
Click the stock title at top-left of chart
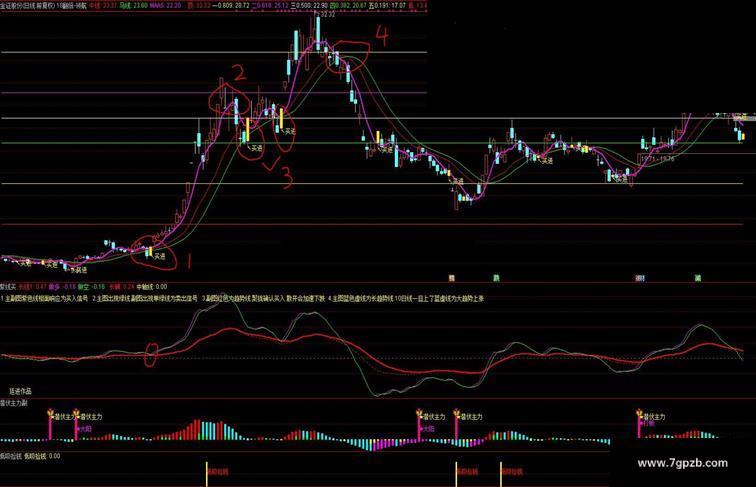tap(43, 5)
